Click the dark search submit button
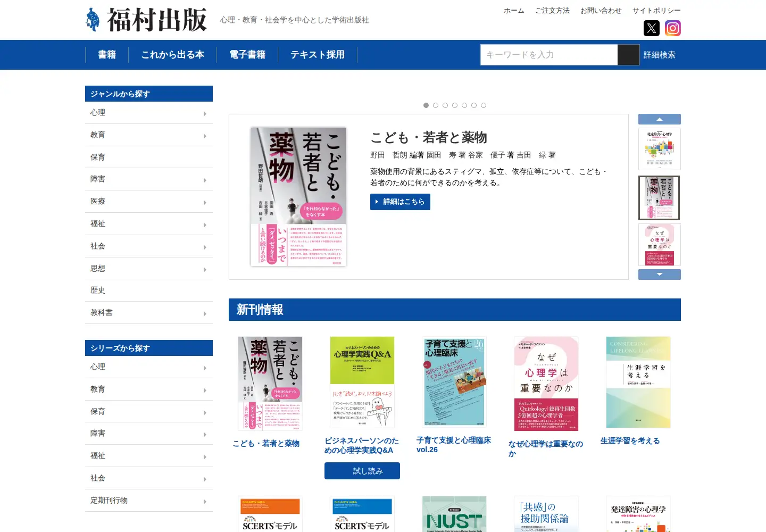The image size is (766, 532). (x=628, y=55)
